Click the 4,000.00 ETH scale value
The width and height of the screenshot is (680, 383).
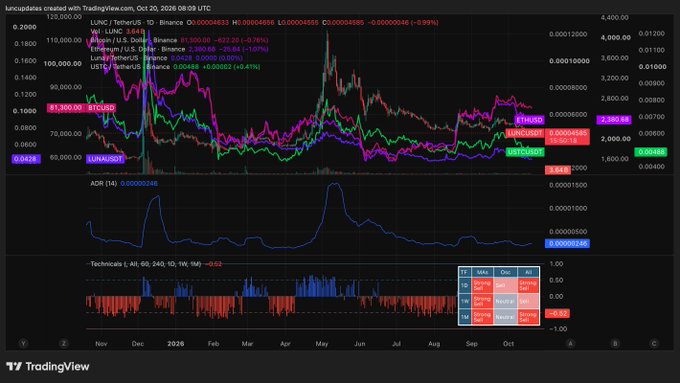tap(615, 37)
